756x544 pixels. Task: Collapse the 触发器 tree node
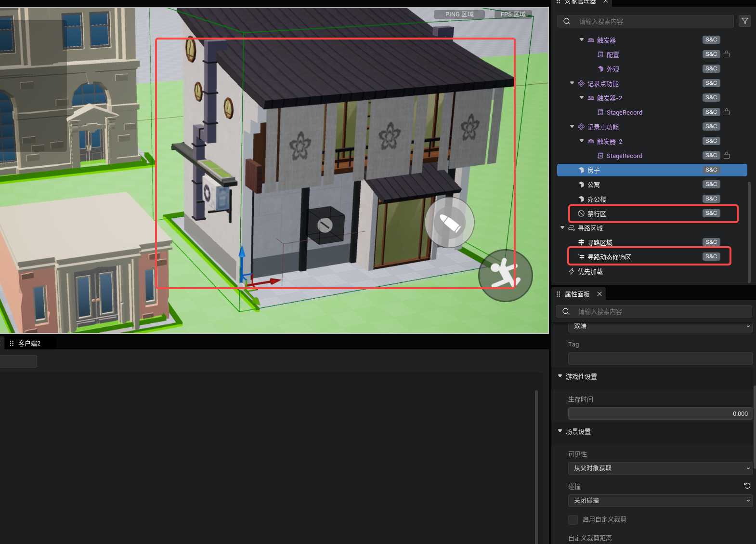tap(582, 40)
